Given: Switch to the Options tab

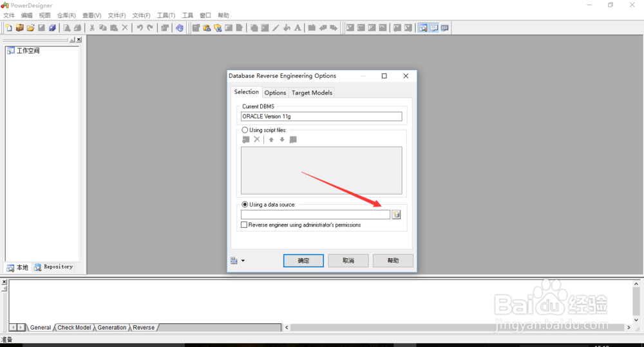Looking at the screenshot, I should click(x=275, y=93).
